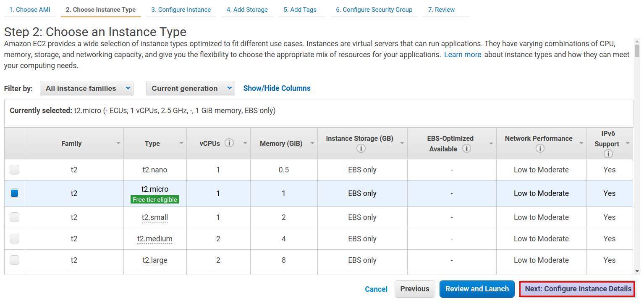644x304 pixels.
Task: Open Instance Storage column sort arrow
Action: (x=402, y=143)
